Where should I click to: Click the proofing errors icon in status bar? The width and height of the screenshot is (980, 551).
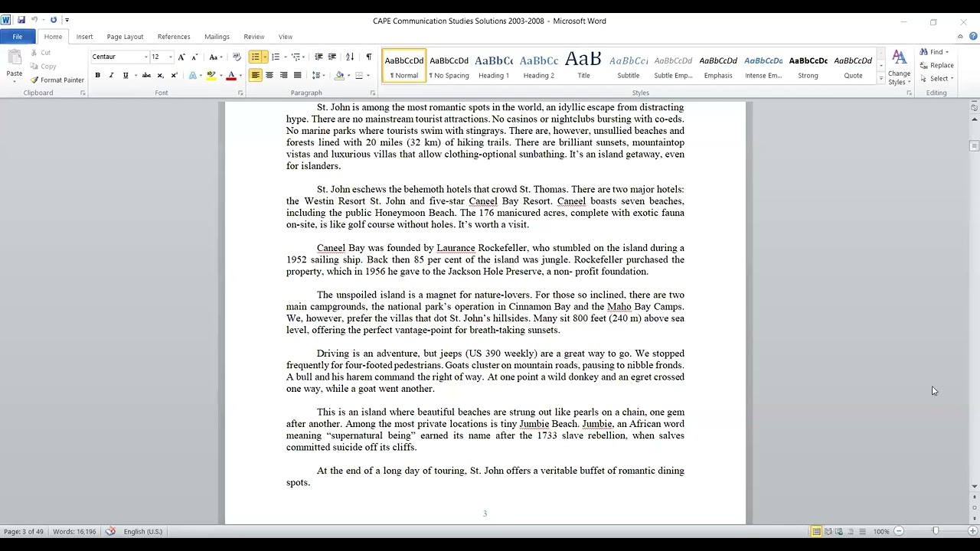click(110, 531)
